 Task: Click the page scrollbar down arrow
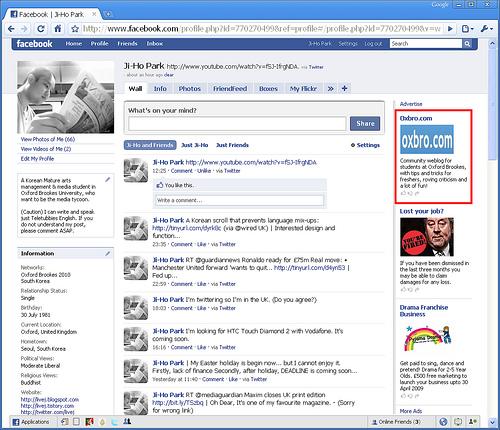[x=493, y=422]
